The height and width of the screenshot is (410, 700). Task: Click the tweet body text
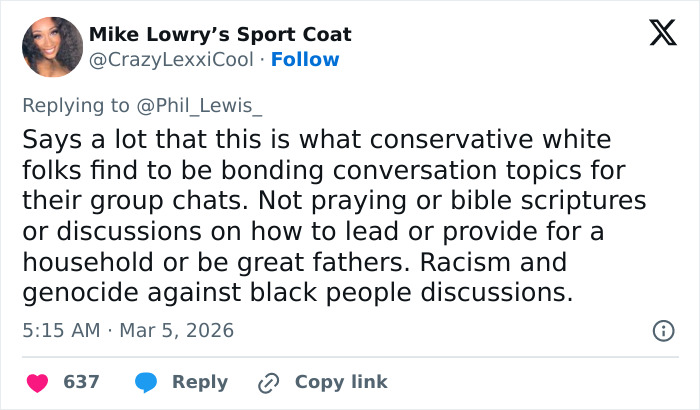click(x=330, y=216)
